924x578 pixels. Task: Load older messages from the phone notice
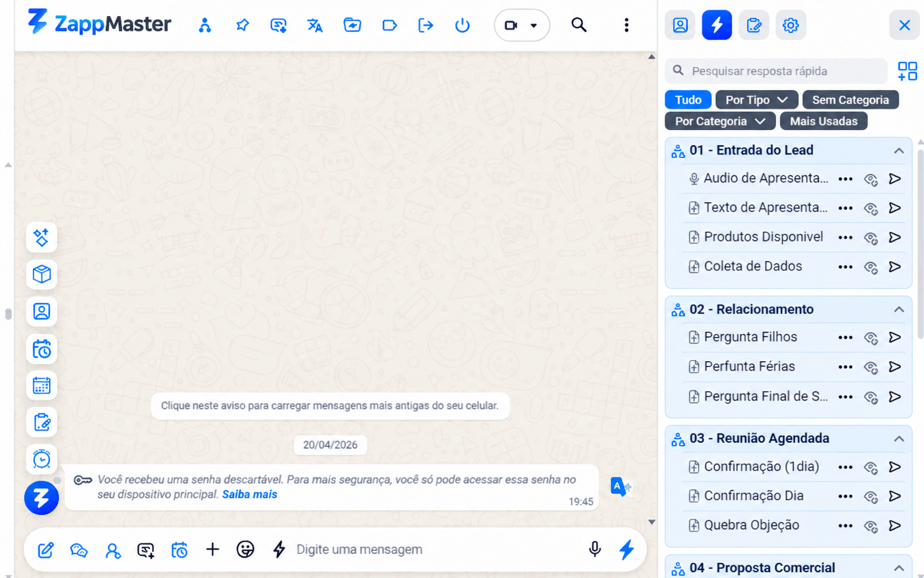[x=330, y=406]
